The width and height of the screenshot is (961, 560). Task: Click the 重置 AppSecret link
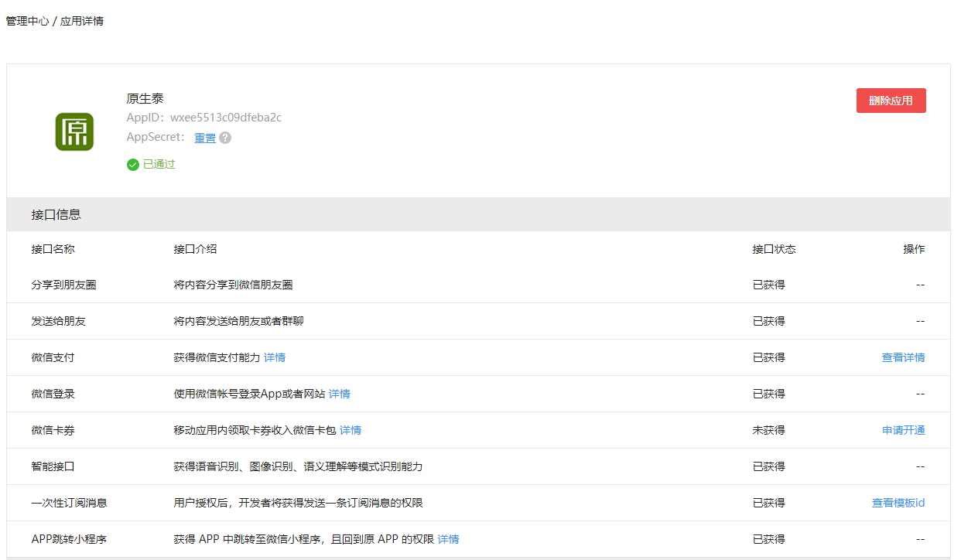point(205,138)
